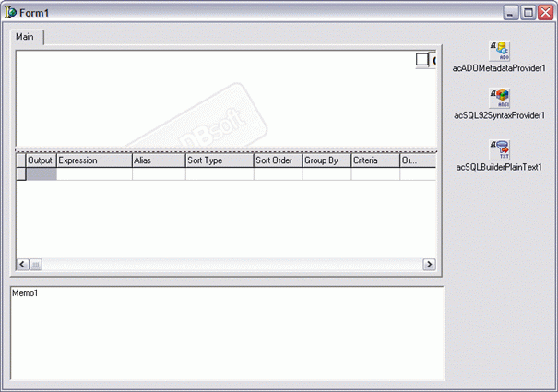Image resolution: width=558 pixels, height=392 pixels.
Task: Close the Form1 window
Action: pos(546,13)
